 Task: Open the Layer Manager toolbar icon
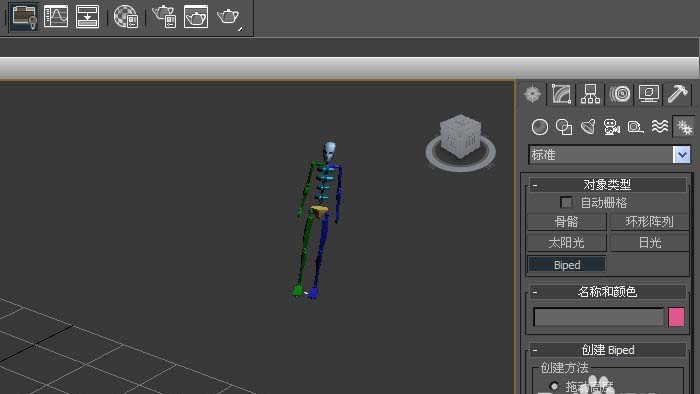coord(24,17)
